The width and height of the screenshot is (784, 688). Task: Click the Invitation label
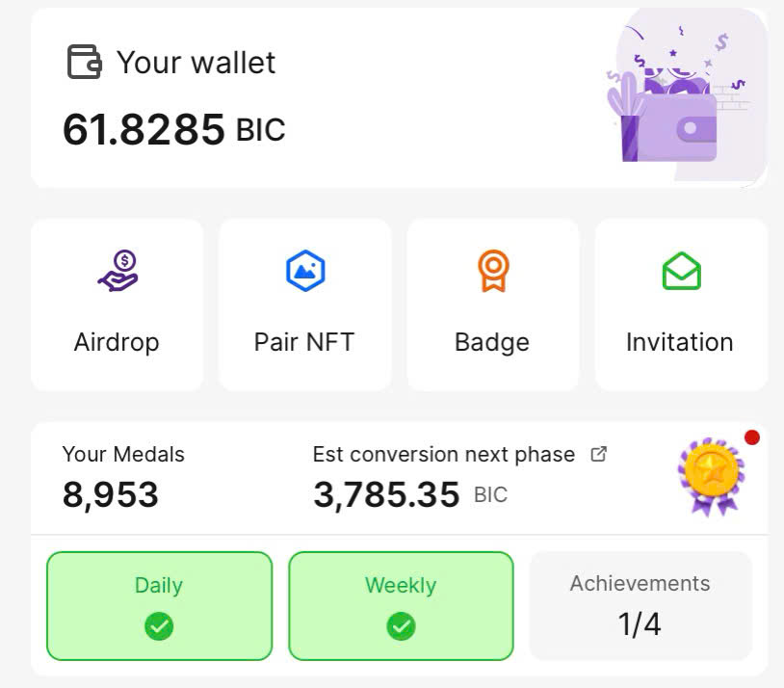[680, 342]
